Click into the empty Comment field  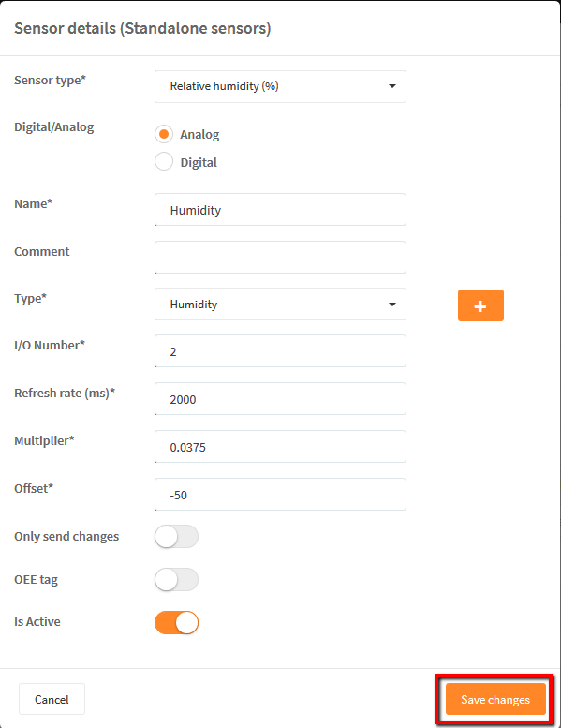pyautogui.click(x=280, y=258)
